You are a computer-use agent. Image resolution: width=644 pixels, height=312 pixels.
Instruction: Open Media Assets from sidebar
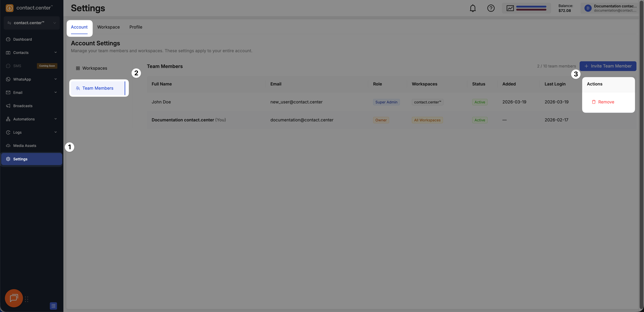[x=24, y=146]
